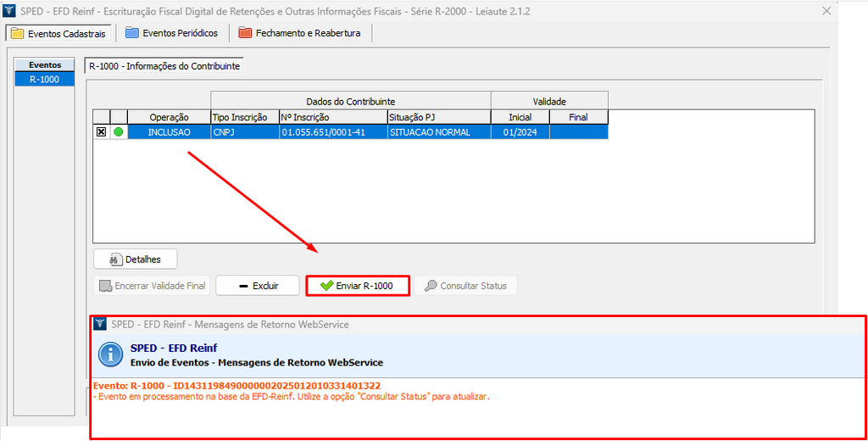Select the CNPJ number 01.055.651/0001-41 cell
This screenshot has height=441, width=868.
click(x=333, y=132)
